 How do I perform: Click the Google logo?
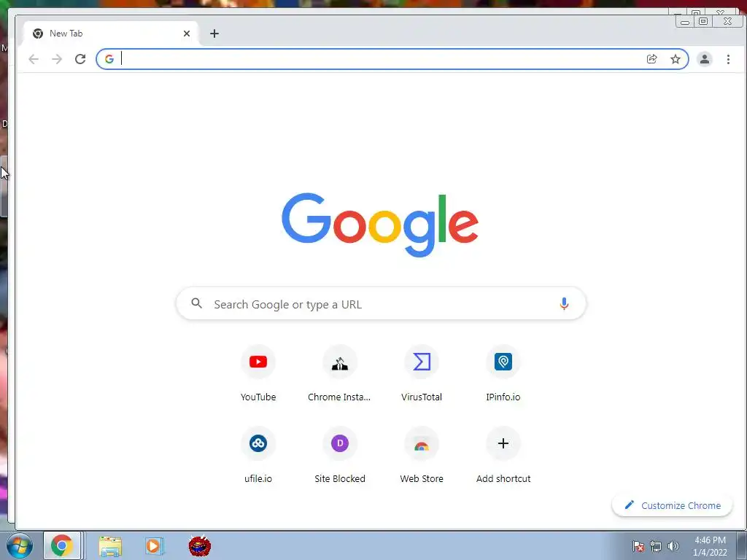[380, 225]
